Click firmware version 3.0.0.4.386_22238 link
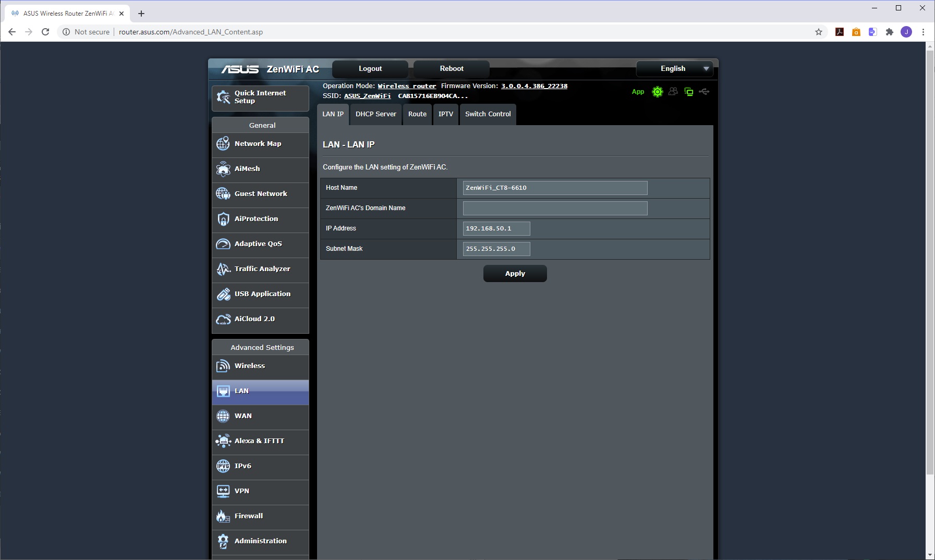Image resolution: width=935 pixels, height=560 pixels. click(534, 86)
